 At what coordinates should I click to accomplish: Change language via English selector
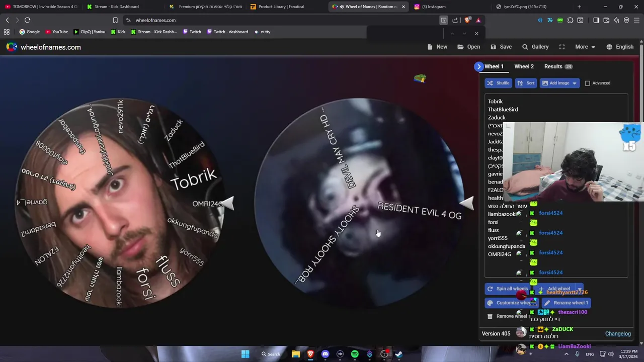(x=620, y=47)
